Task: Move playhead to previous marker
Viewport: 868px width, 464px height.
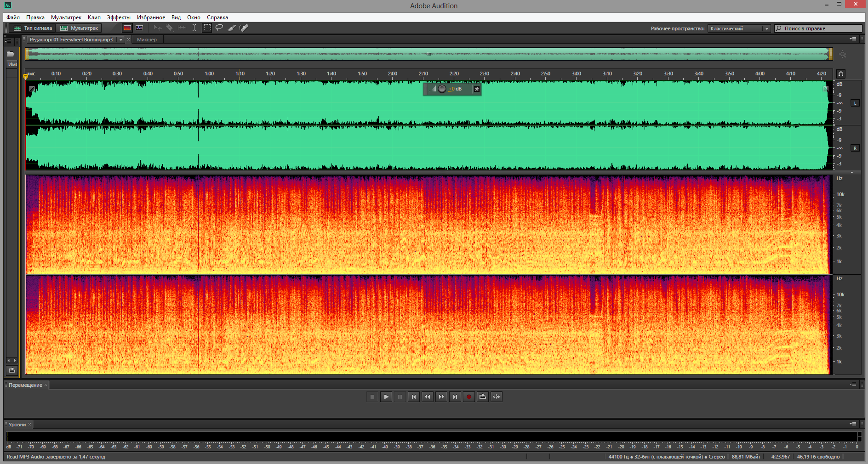Action: 414,396
